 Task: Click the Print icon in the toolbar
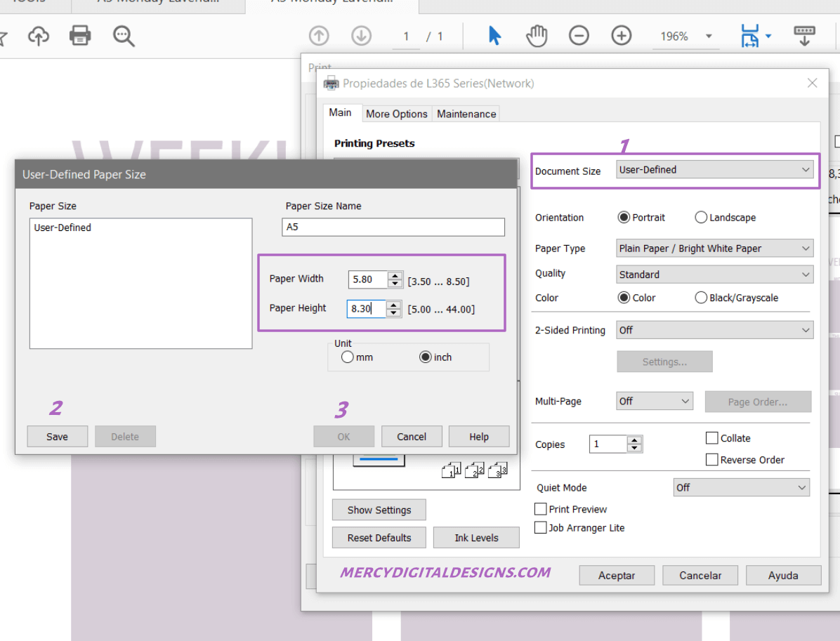coord(80,35)
